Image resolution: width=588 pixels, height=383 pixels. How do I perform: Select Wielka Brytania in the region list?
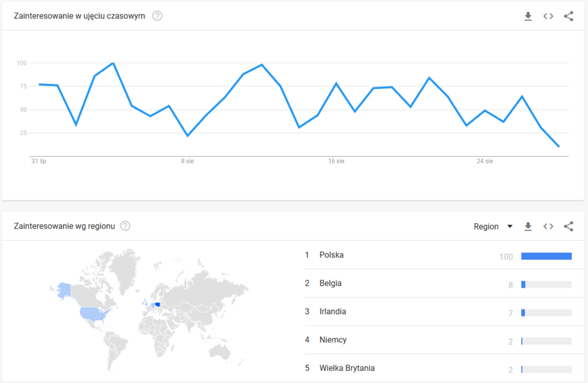[x=347, y=368]
